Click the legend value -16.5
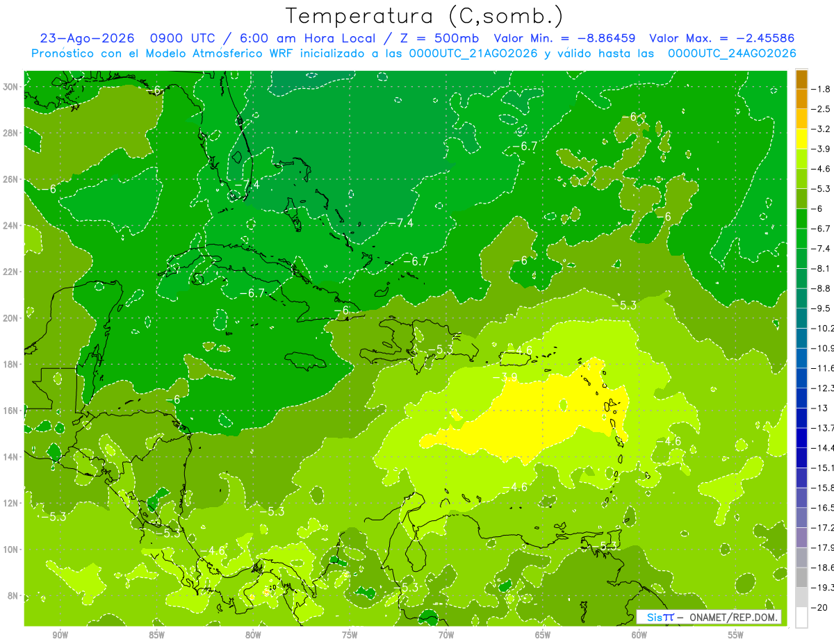834x644 pixels. (823, 507)
